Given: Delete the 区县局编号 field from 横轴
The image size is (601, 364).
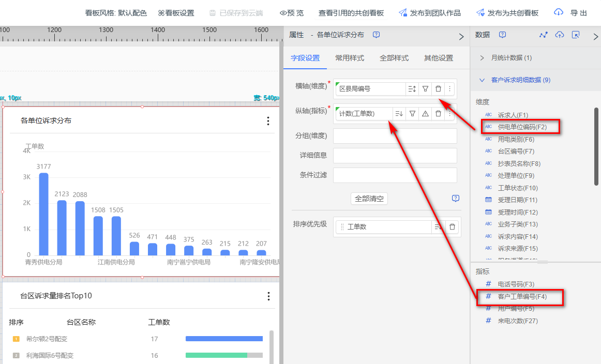Looking at the screenshot, I should pyautogui.click(x=438, y=89).
